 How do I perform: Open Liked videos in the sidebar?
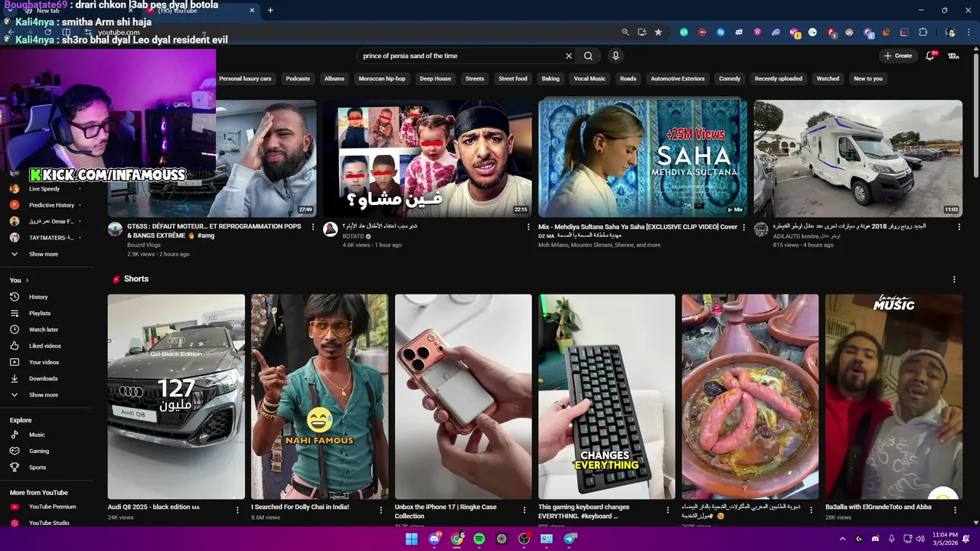(46, 346)
